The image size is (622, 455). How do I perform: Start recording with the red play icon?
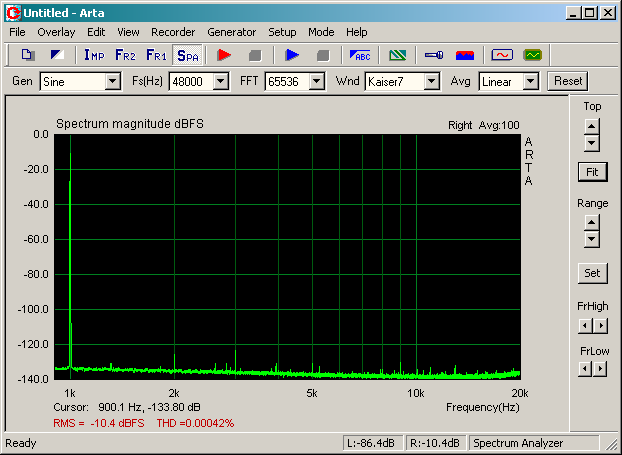pos(224,55)
